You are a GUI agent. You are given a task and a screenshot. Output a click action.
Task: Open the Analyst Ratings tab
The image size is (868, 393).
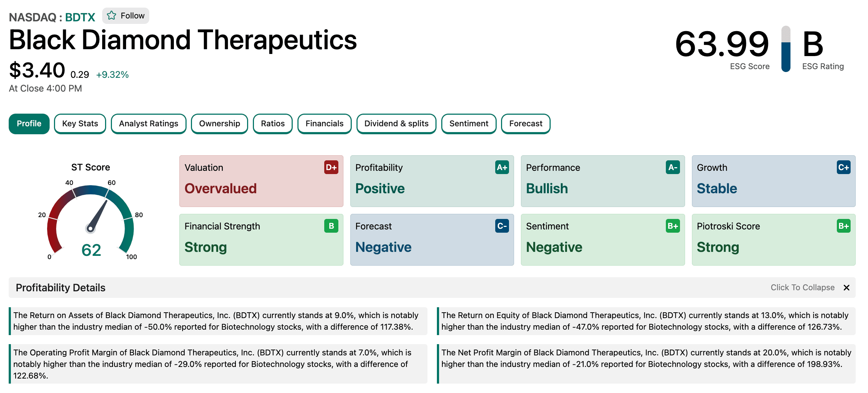pyautogui.click(x=149, y=124)
